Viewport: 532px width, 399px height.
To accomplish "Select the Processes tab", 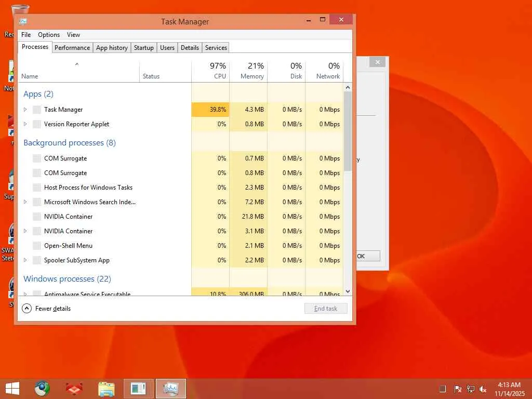I will click(35, 47).
